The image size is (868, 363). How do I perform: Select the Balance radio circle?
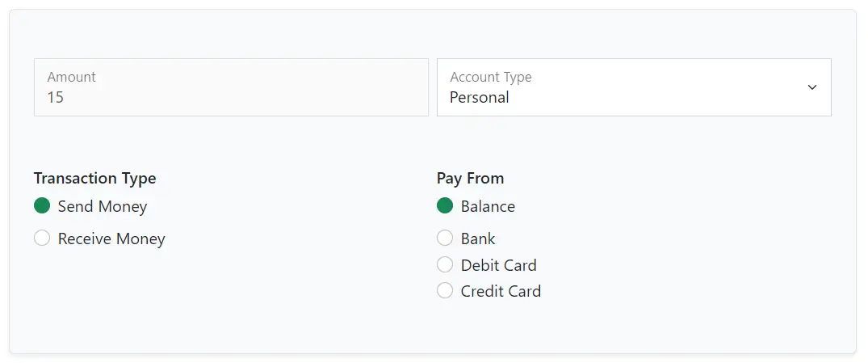445,205
